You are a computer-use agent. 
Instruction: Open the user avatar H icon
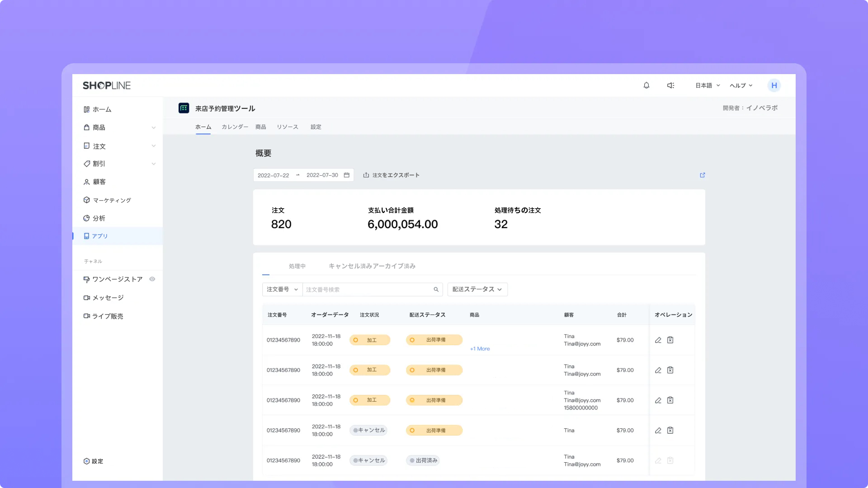pos(774,85)
